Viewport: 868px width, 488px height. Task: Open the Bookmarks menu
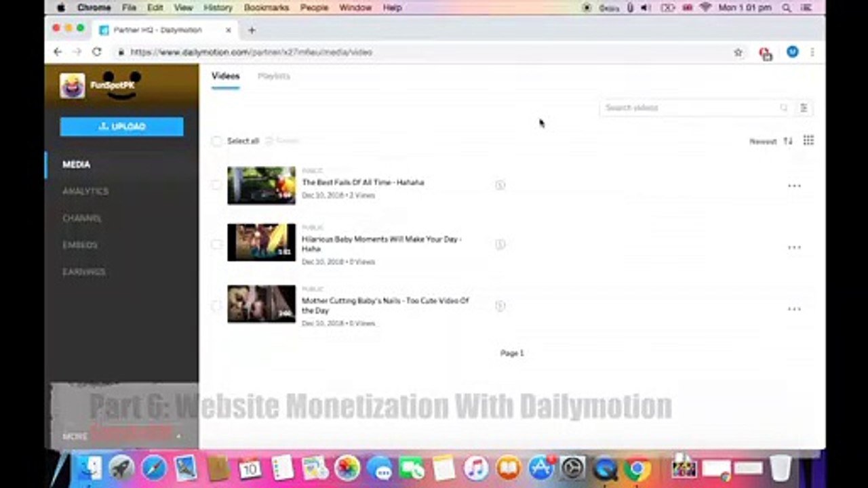click(x=267, y=7)
